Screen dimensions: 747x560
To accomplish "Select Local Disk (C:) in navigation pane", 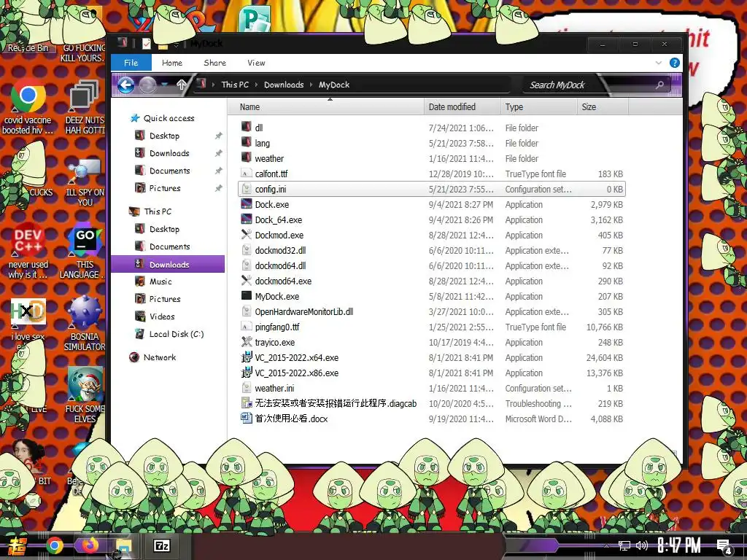I will coord(177,334).
